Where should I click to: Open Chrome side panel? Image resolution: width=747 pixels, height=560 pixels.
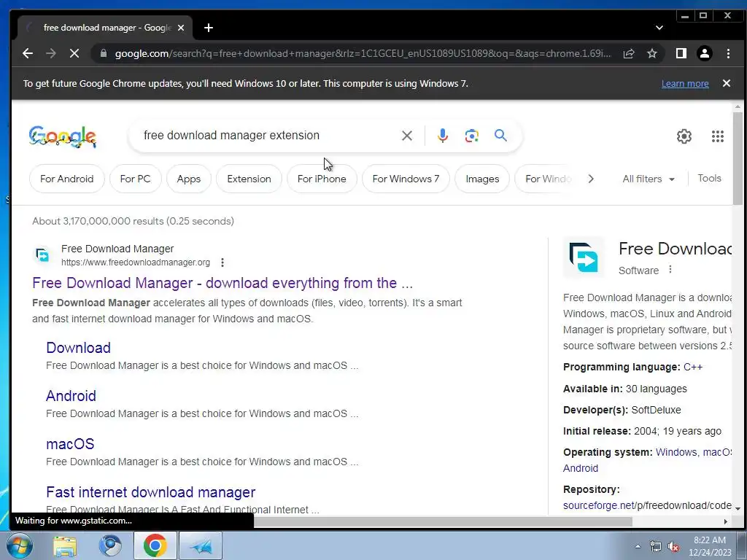[681, 53]
